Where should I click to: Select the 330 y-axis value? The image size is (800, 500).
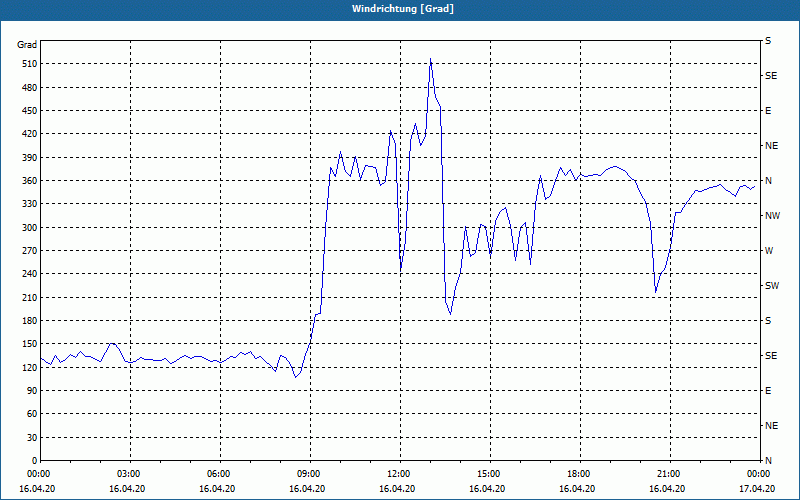point(30,204)
